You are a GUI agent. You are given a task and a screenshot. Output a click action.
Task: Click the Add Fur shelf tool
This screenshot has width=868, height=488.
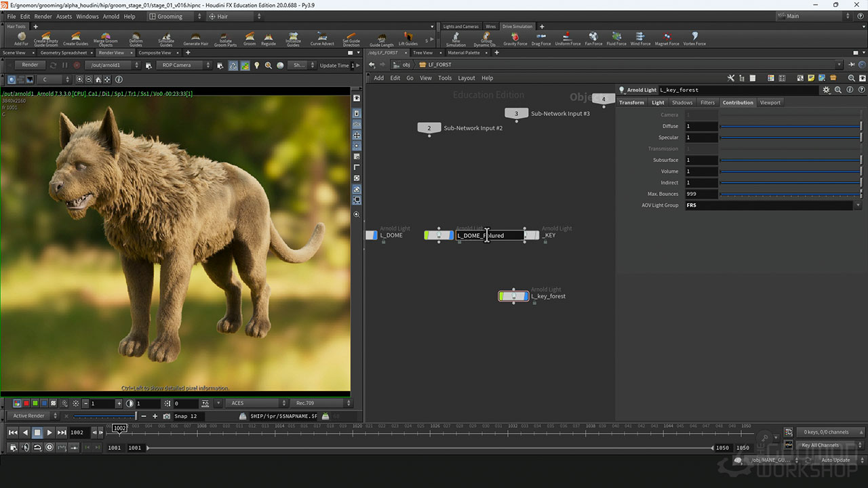21,38
